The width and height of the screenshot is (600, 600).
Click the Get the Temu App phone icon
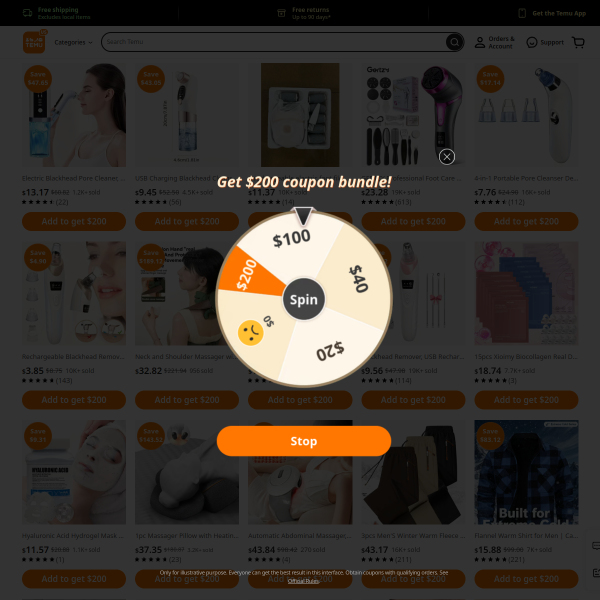(x=522, y=13)
